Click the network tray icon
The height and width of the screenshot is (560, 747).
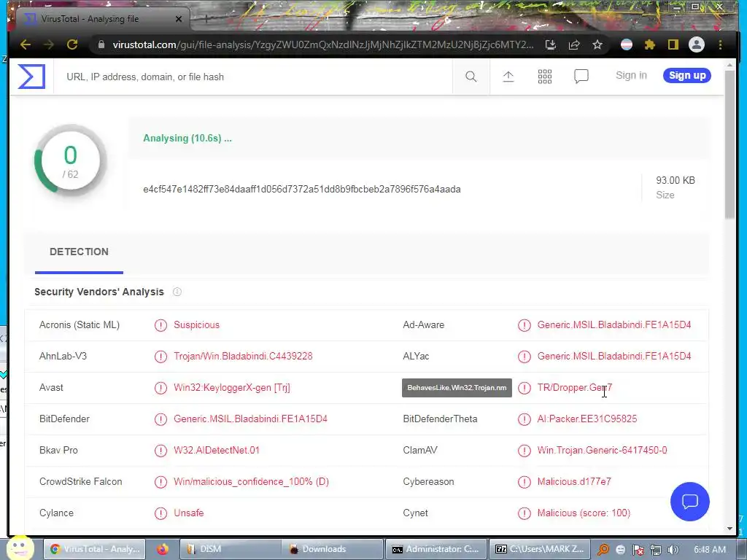point(656,550)
